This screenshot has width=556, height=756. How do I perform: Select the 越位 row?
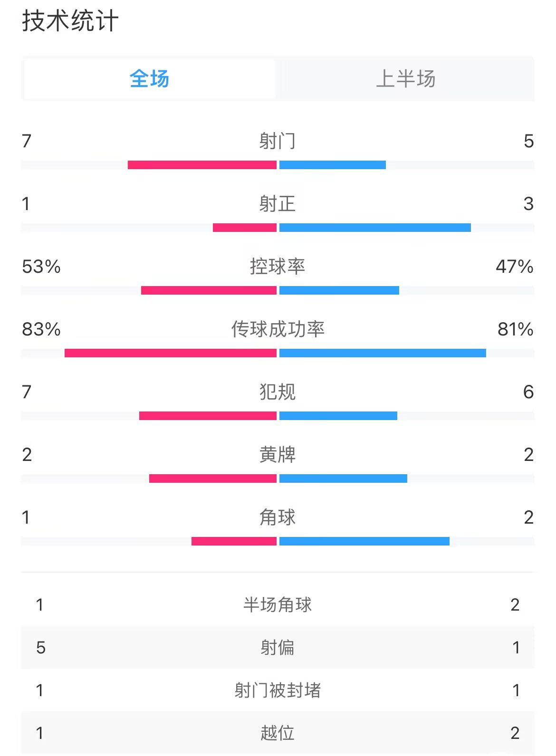click(278, 733)
